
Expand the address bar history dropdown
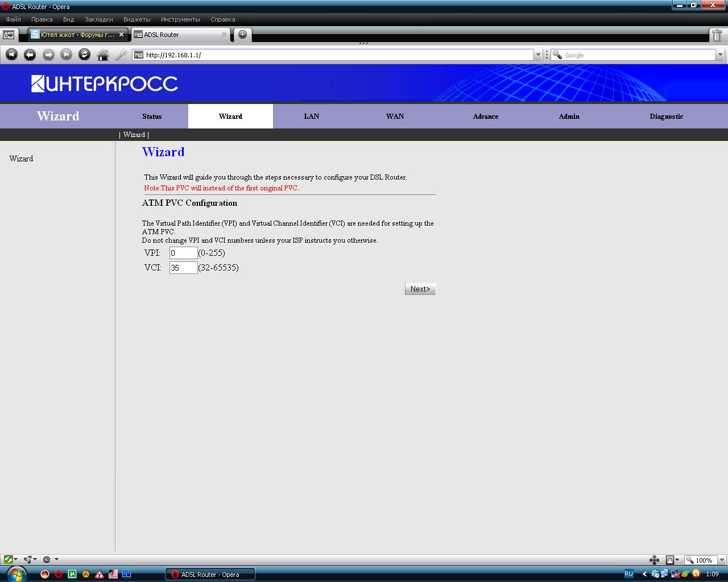click(538, 55)
